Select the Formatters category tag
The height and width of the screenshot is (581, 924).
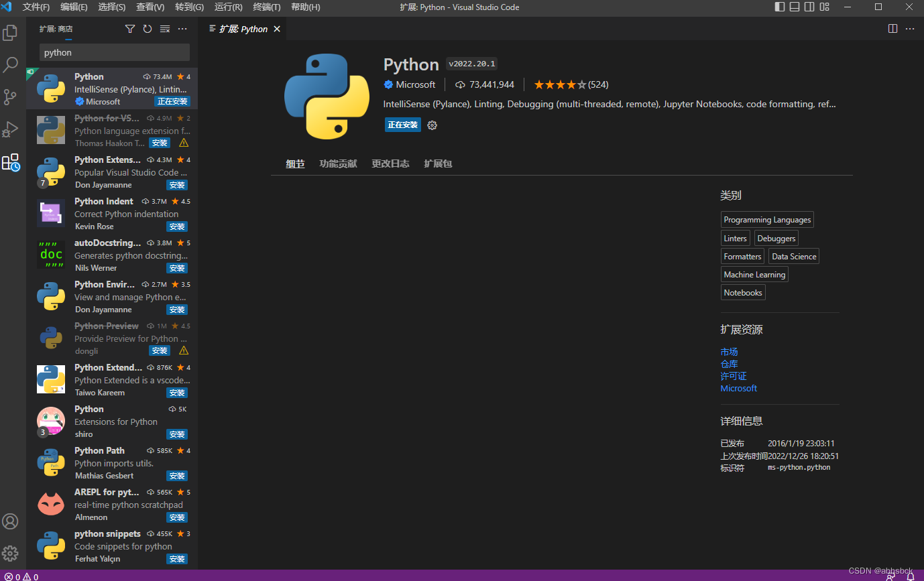(x=742, y=256)
